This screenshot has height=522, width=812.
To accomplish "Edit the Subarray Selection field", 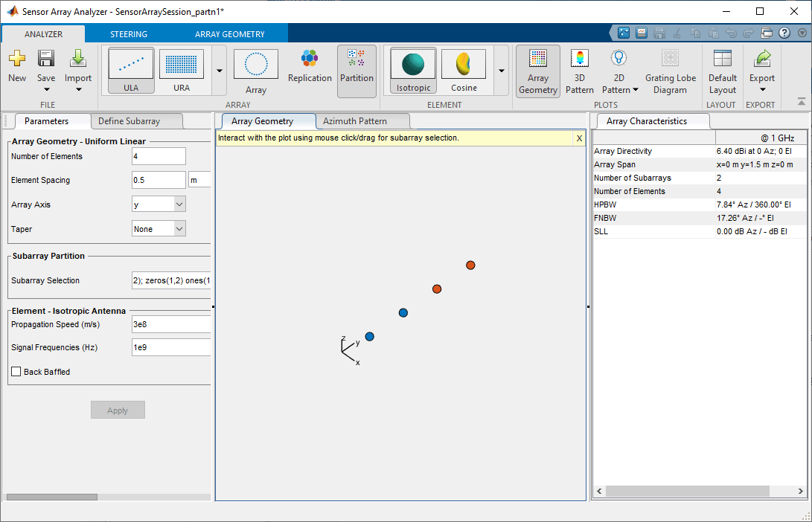I will pos(171,280).
